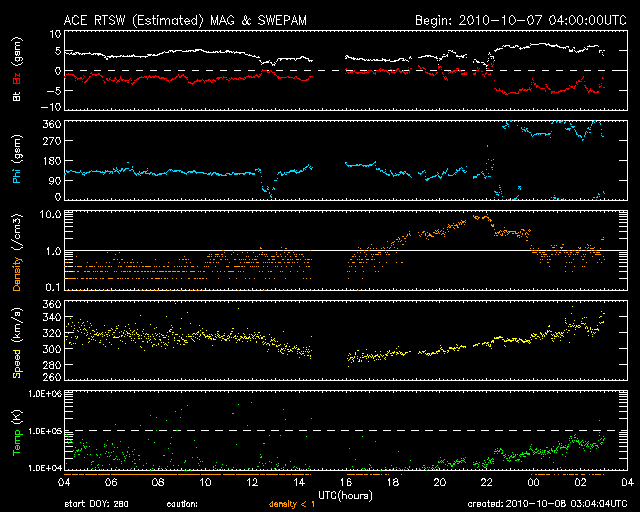Click the '1.0E+05' Temp axis value

(x=45, y=431)
